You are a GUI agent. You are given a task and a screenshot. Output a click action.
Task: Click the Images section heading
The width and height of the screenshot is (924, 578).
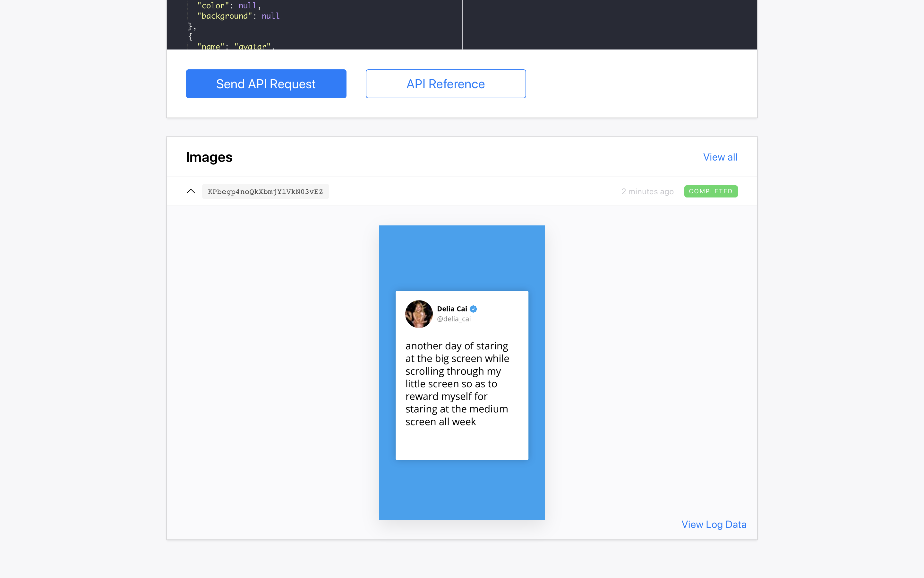(209, 157)
